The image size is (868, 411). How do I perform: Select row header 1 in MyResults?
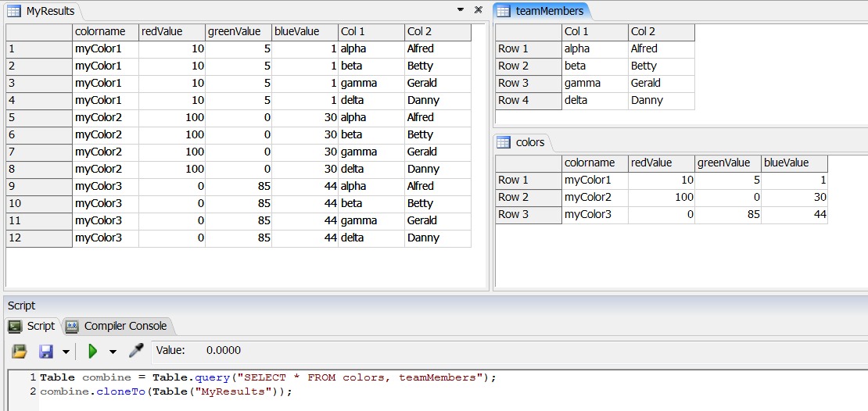pos(39,49)
